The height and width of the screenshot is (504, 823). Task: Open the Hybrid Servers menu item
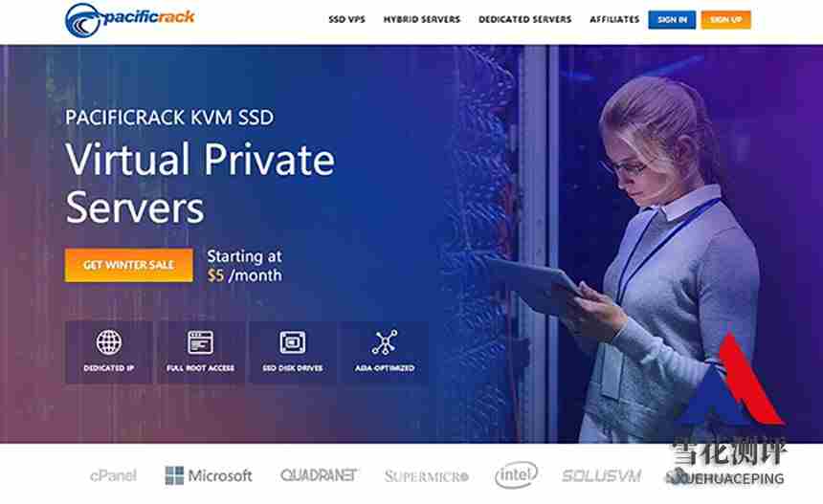click(x=421, y=19)
